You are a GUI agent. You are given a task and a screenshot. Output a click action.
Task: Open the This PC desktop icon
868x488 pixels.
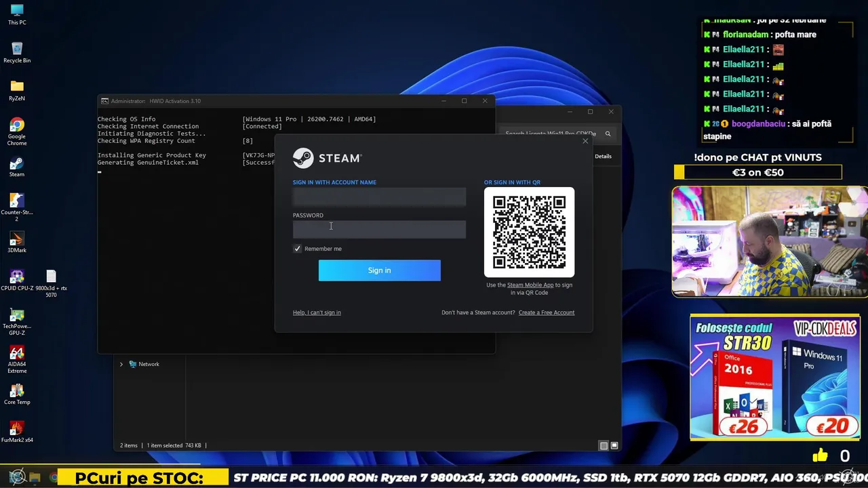pos(17,14)
